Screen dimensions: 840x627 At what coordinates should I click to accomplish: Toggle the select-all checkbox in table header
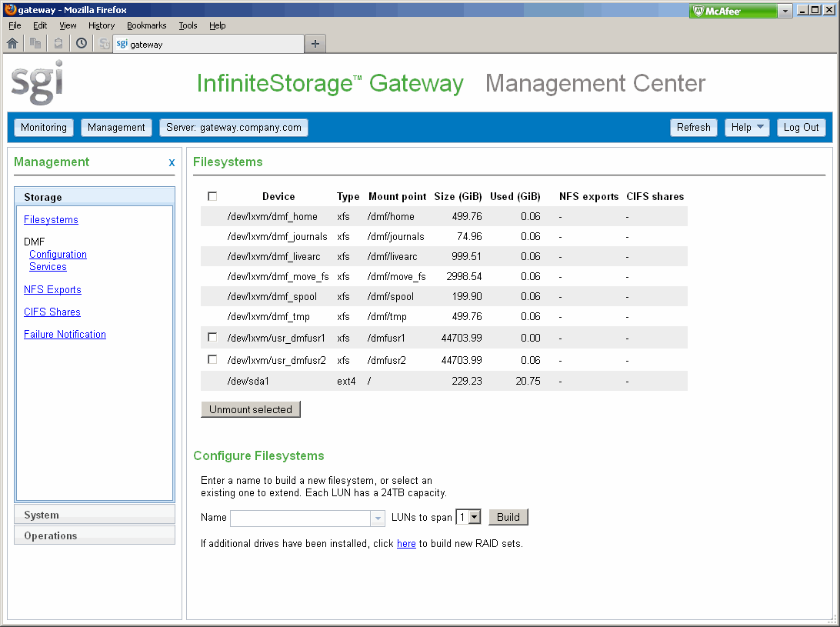click(212, 196)
